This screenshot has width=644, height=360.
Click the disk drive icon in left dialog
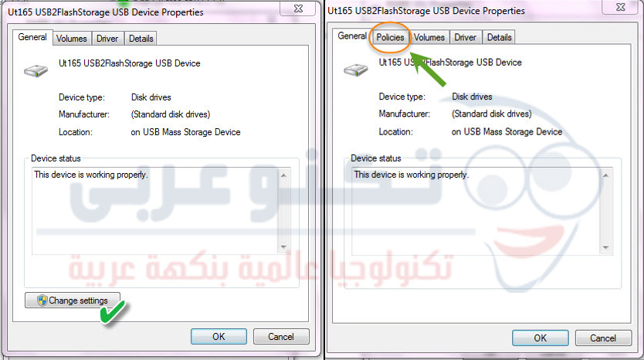[36, 70]
